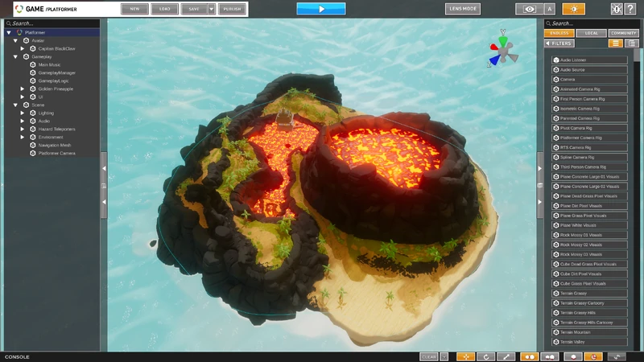Image resolution: width=644 pixels, height=362 pixels.
Task: Select the simple list view icon
Action: click(x=615, y=43)
